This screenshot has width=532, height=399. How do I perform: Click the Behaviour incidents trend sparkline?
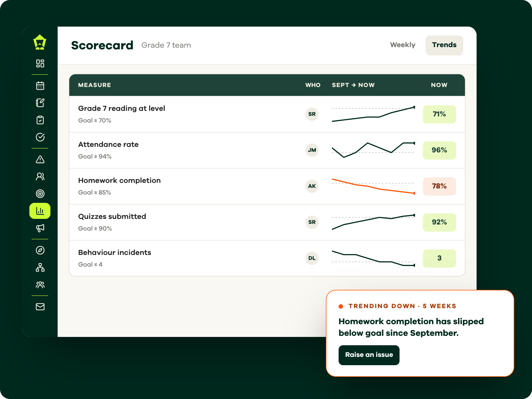tap(373, 259)
